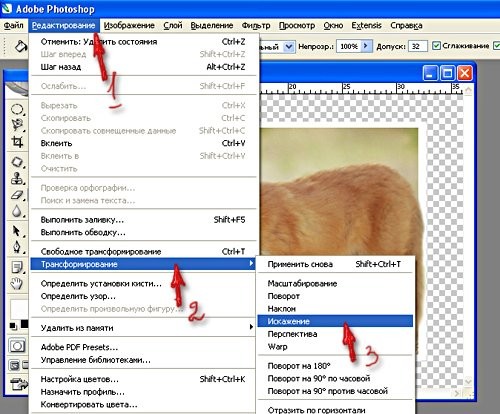Image resolution: width=500 pixels, height=414 pixels.
Task: Open the Изображение menu
Action: point(129,25)
